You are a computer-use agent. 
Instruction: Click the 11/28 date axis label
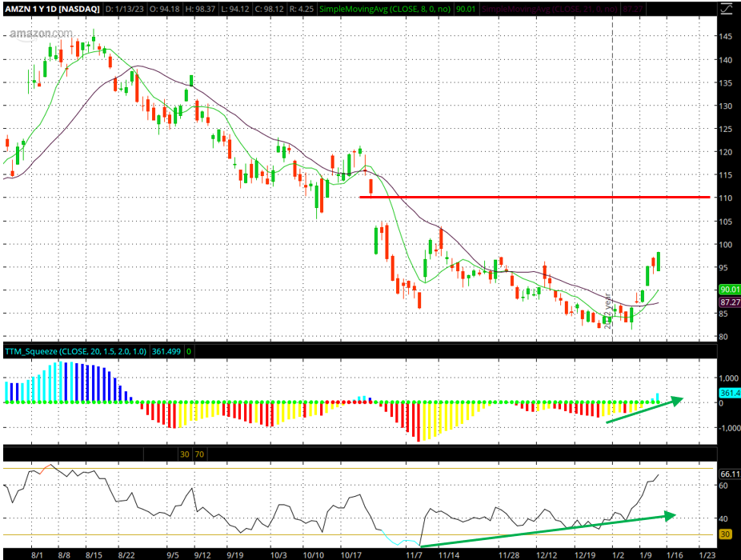(509, 555)
